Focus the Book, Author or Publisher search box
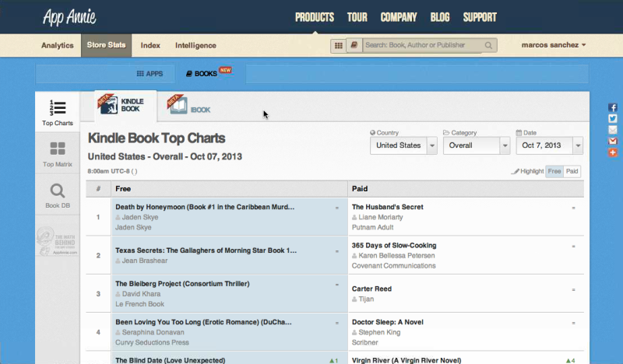The image size is (623, 364). 423,45
